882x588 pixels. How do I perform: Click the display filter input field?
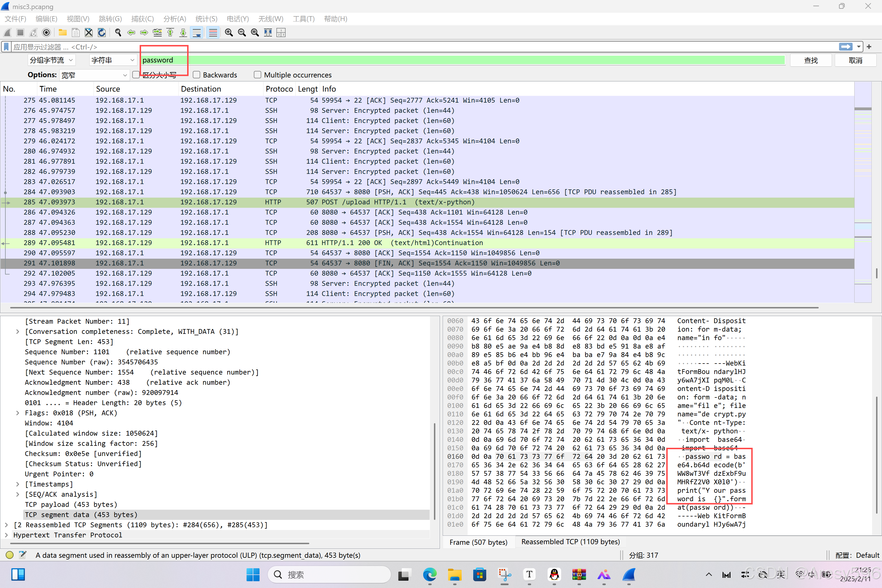412,47
